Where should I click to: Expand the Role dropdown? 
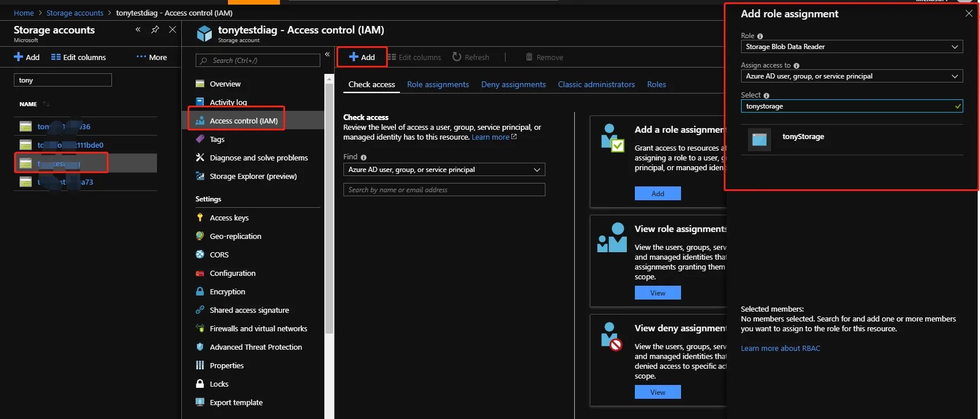click(852, 47)
